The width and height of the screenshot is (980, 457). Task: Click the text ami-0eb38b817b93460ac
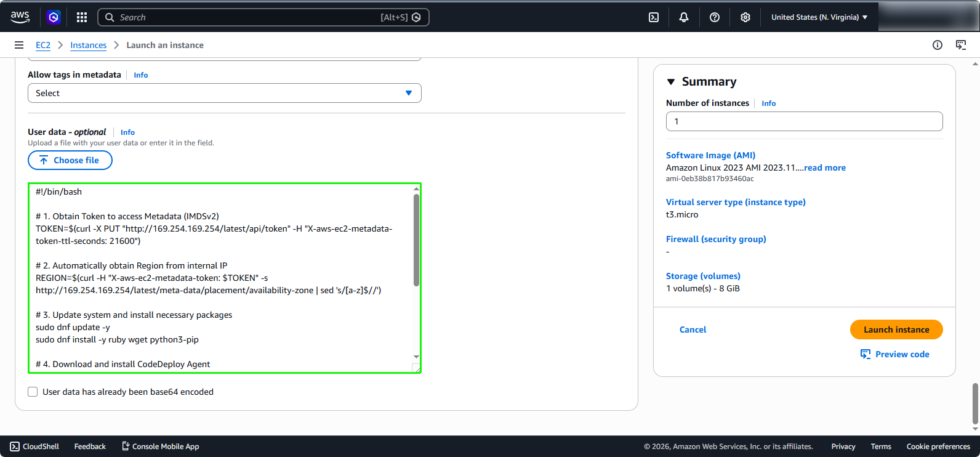tap(710, 179)
